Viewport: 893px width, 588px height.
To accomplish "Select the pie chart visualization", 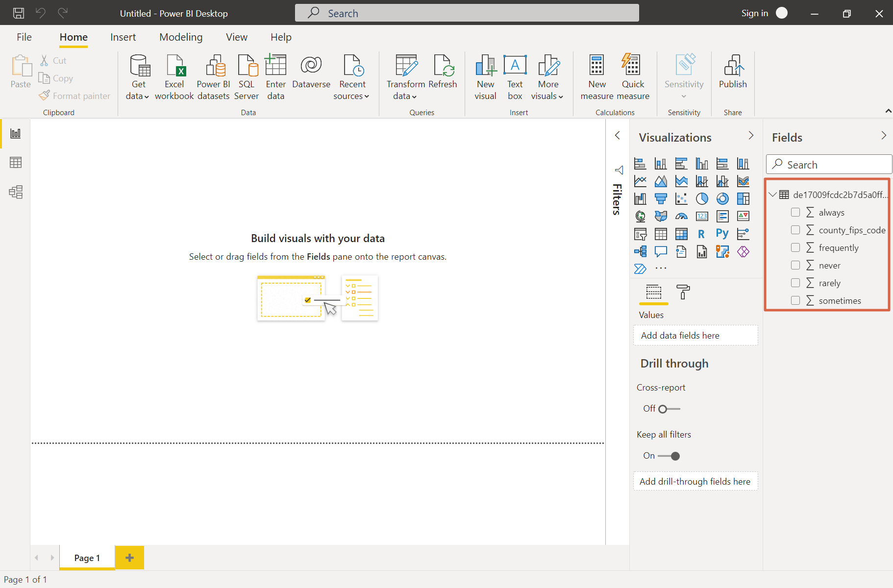I will tap(702, 198).
